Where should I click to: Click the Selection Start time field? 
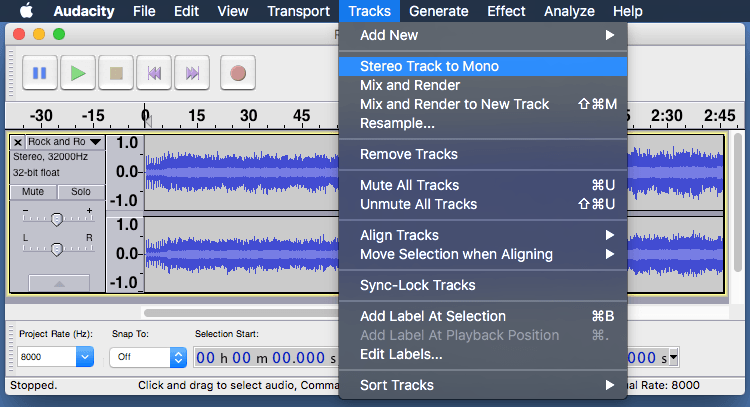(266, 358)
